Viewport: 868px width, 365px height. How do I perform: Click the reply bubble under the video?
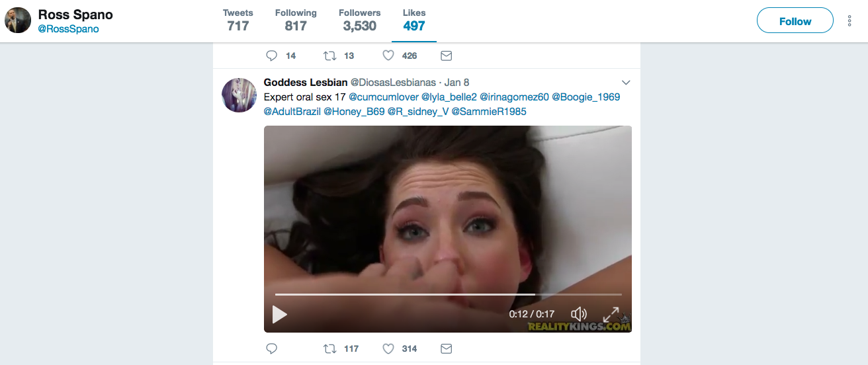click(271, 348)
